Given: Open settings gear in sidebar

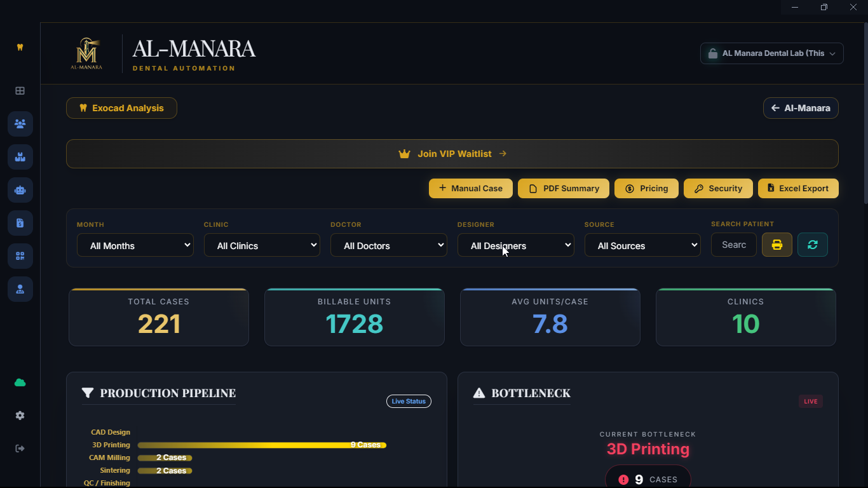Looking at the screenshot, I should pyautogui.click(x=20, y=416).
